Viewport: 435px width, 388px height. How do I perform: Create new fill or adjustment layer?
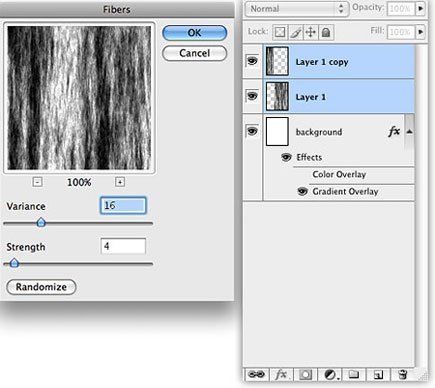coord(330,375)
